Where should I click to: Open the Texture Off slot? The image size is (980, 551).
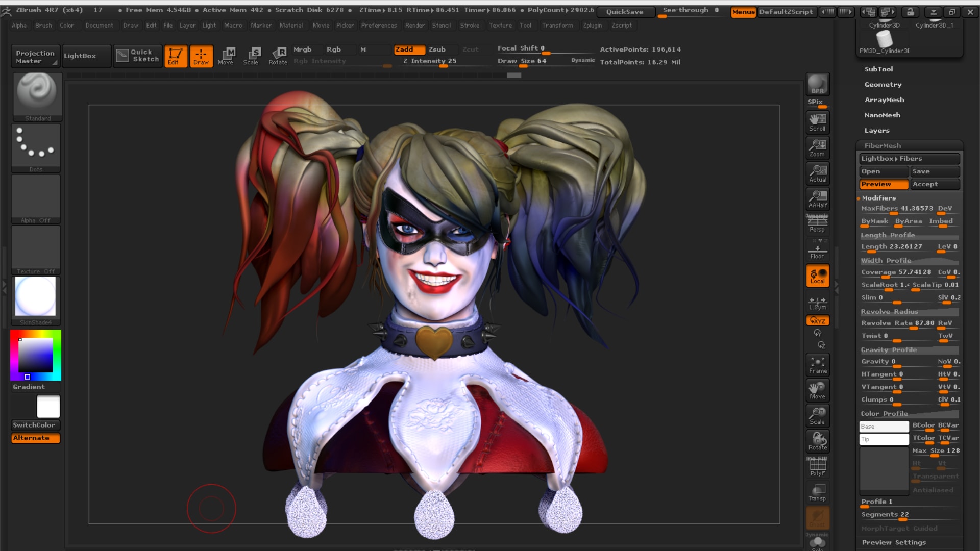pyautogui.click(x=36, y=250)
